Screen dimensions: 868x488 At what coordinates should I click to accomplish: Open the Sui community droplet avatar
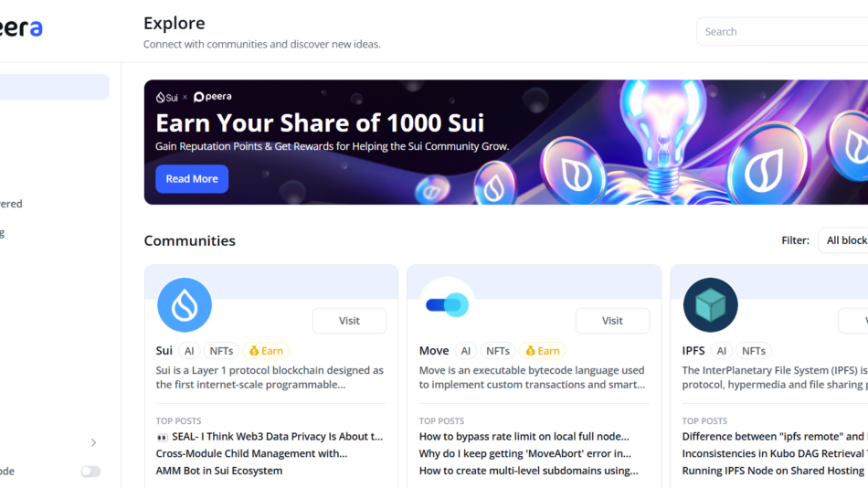(185, 304)
